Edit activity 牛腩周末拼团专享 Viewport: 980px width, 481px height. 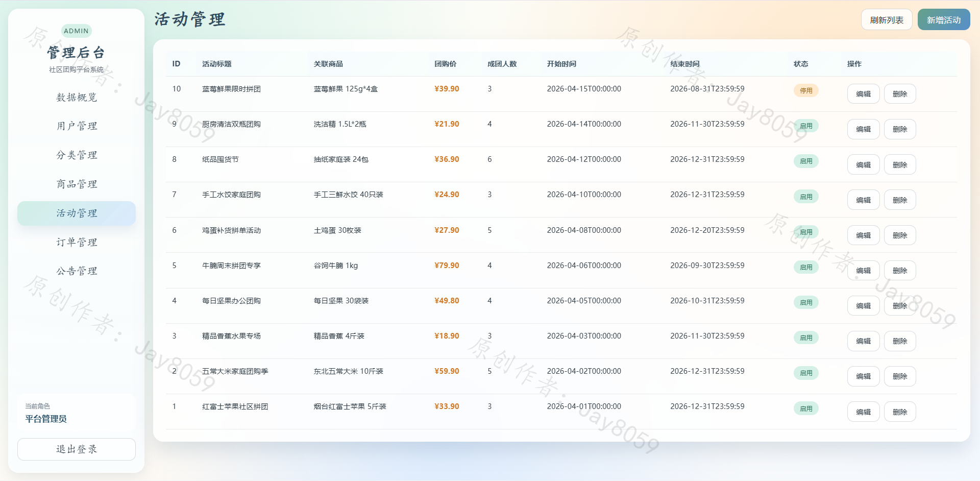864,271
